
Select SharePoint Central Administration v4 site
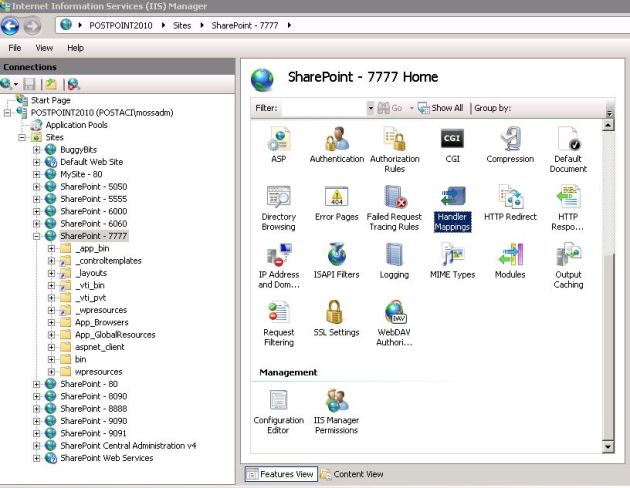coord(127,446)
